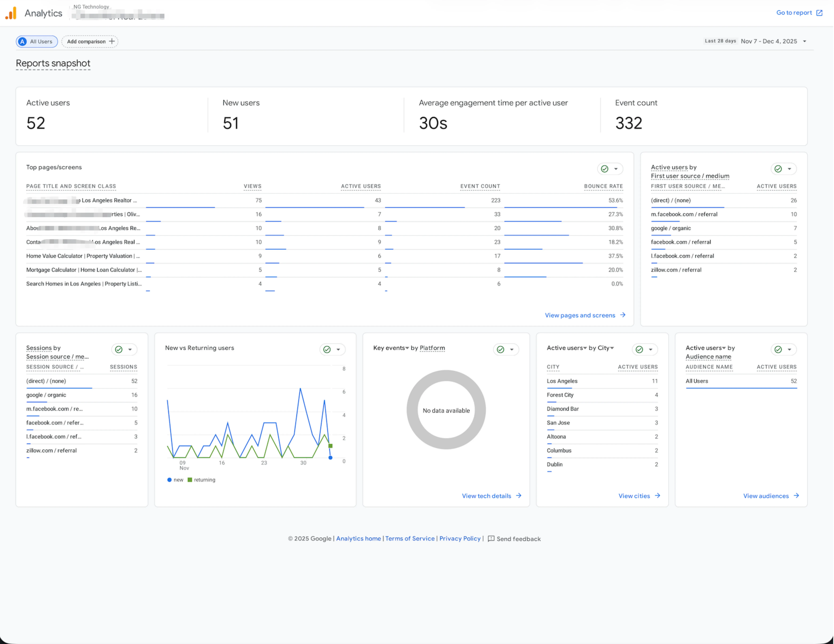Image resolution: width=834 pixels, height=644 pixels.
Task: Click the All Users 'A' badge icon
Action: (23, 42)
